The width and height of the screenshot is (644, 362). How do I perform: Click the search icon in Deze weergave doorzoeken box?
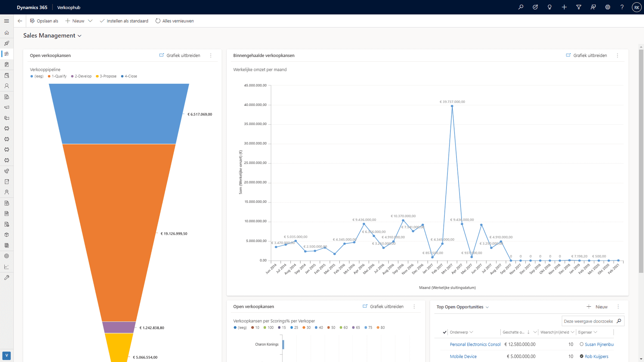point(619,321)
